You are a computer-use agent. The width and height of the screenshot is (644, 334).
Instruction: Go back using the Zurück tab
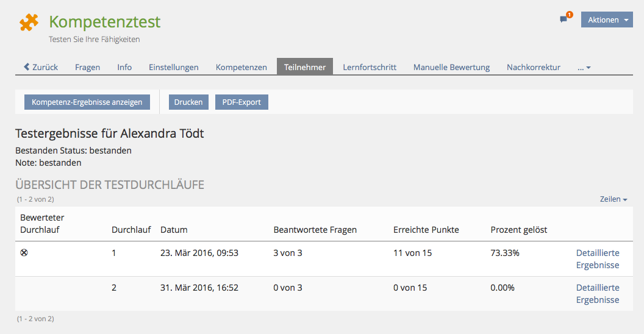pos(41,67)
